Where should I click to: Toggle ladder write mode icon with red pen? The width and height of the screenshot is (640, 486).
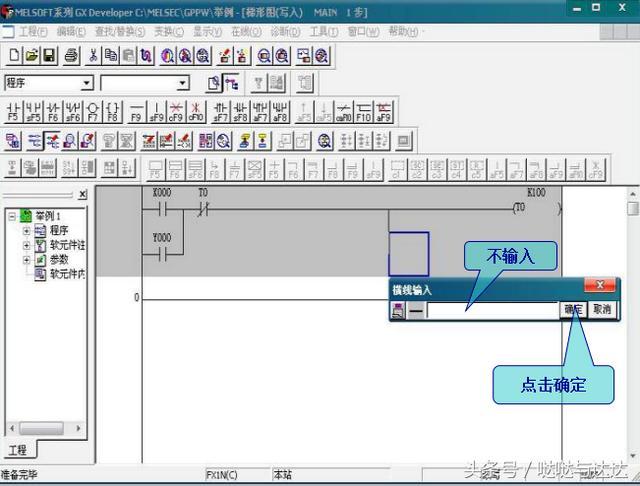pyautogui.click(x=53, y=141)
